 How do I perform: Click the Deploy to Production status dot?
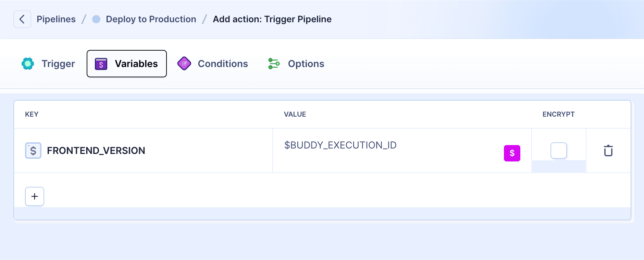click(96, 19)
